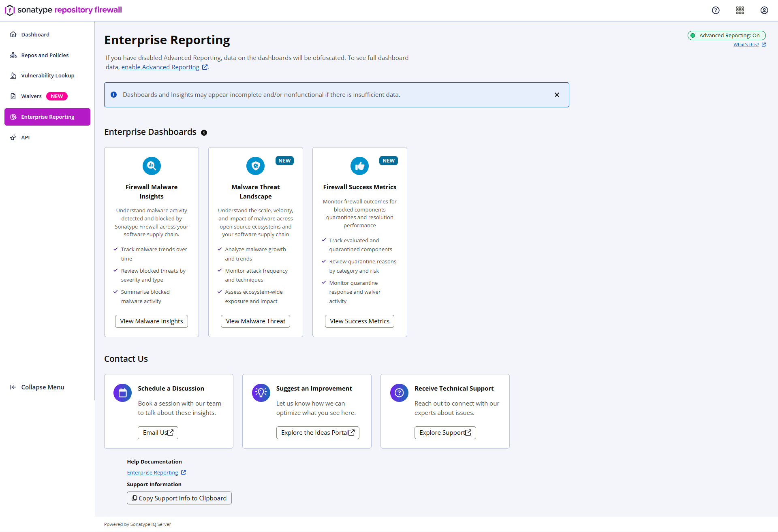Collapse the sidebar menu
The height and width of the screenshot is (532, 778).
[x=37, y=387]
